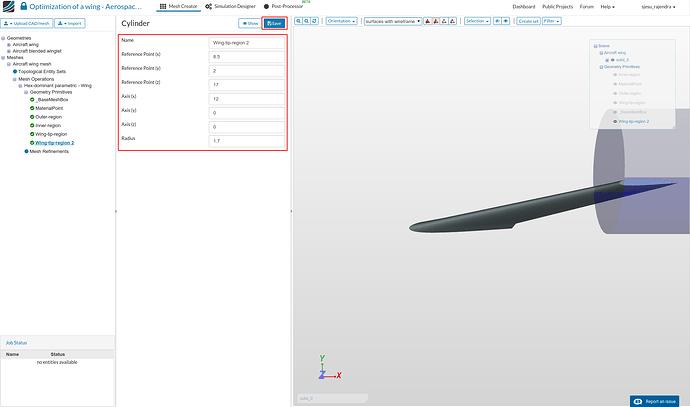Screen dimensions: 690x407
Task: Click the Report an issue button
Action: pyautogui.click(x=654, y=401)
